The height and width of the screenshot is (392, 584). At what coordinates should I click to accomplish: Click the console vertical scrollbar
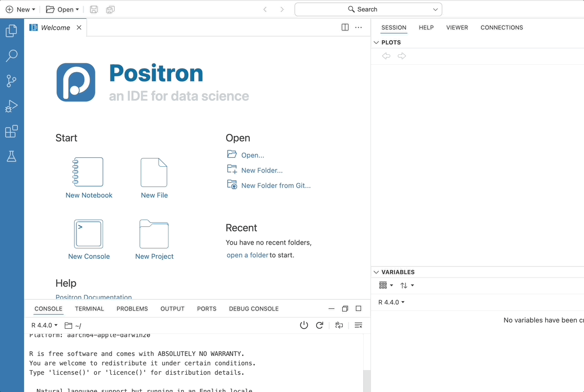367,379
